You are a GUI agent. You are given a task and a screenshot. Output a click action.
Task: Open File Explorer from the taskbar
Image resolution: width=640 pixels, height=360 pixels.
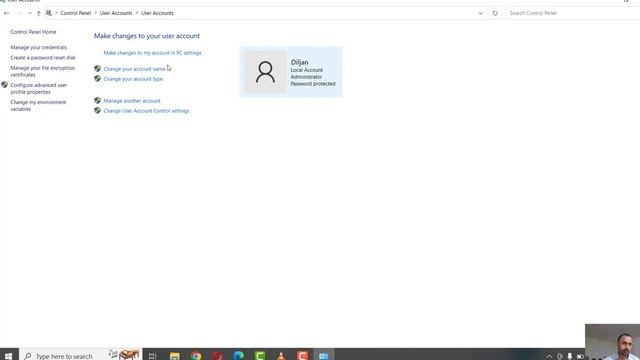175,356
